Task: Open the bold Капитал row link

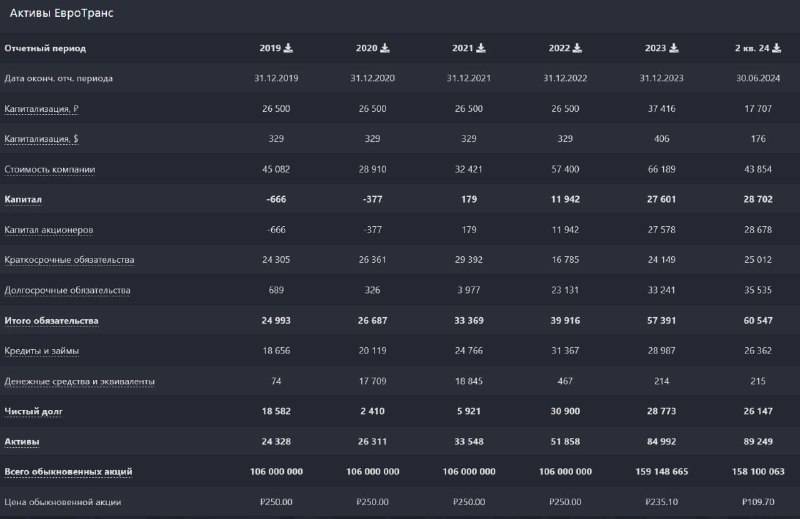Action: (x=23, y=200)
